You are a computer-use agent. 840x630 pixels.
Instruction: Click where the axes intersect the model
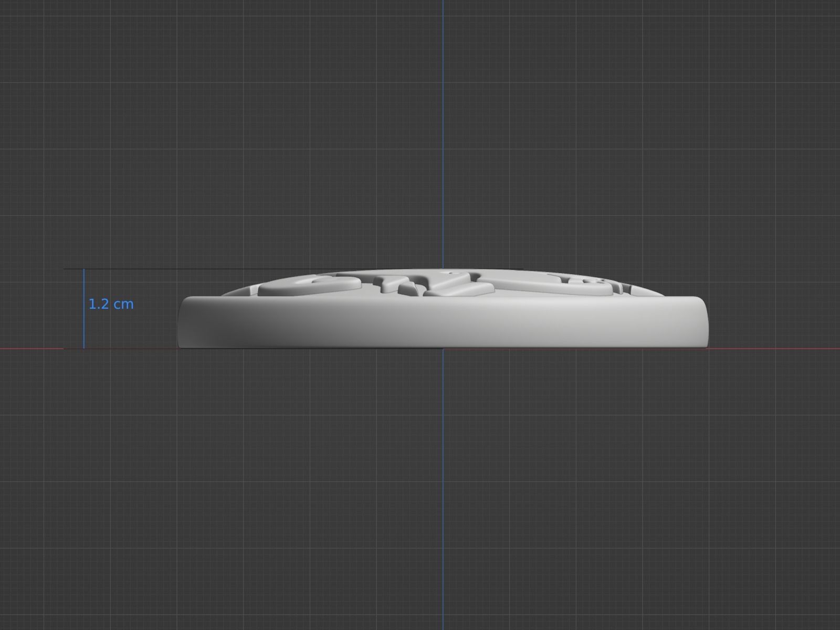pos(444,347)
